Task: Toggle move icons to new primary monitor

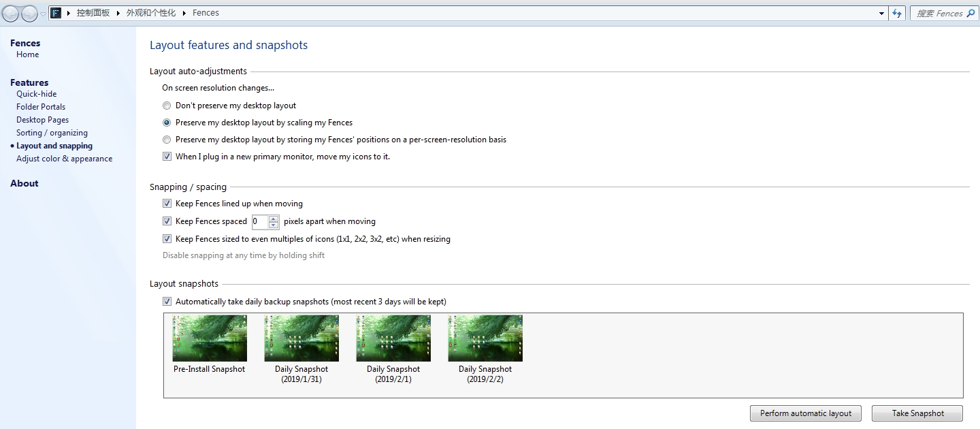Action: tap(167, 157)
